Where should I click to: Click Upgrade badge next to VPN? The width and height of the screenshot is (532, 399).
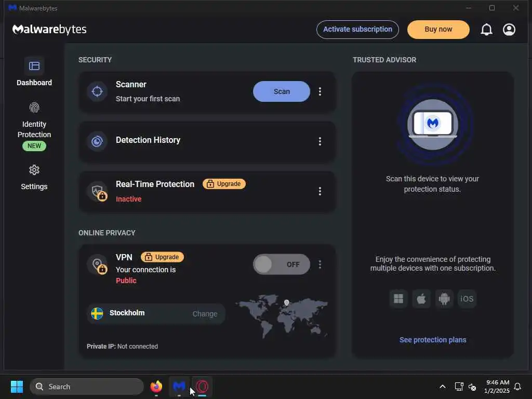point(162,257)
